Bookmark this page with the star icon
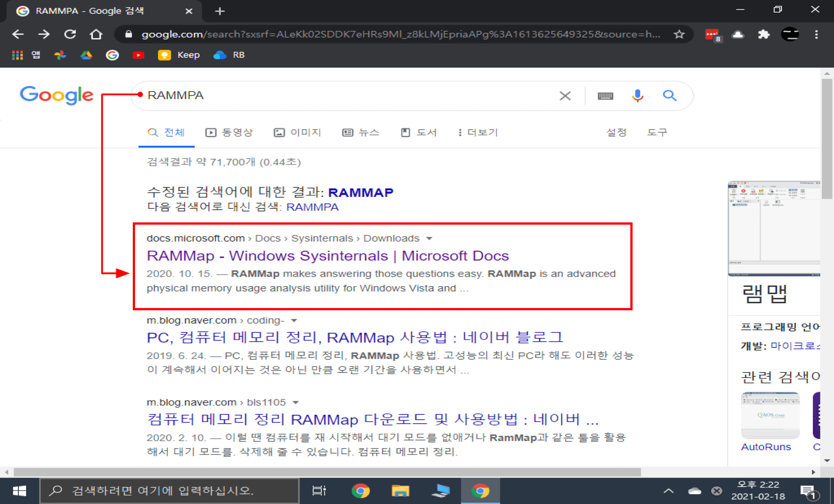Screen dimensions: 834x504 tap(679, 34)
